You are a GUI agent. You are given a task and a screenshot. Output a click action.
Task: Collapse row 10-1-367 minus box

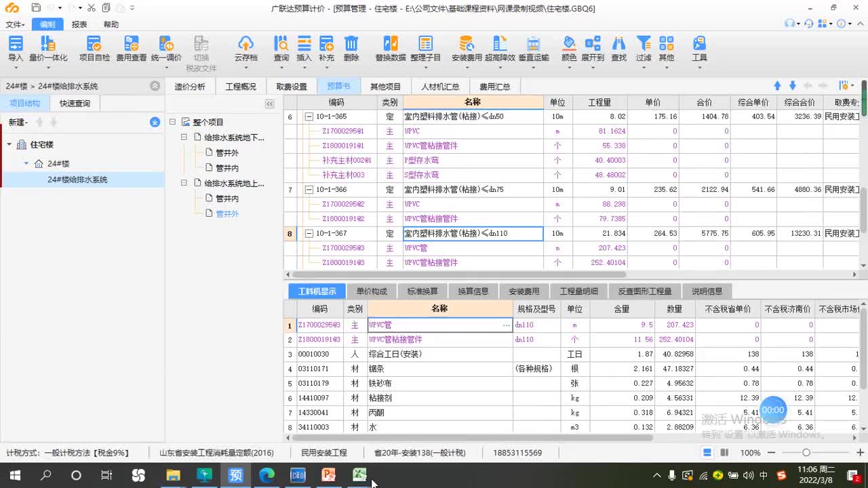point(309,233)
